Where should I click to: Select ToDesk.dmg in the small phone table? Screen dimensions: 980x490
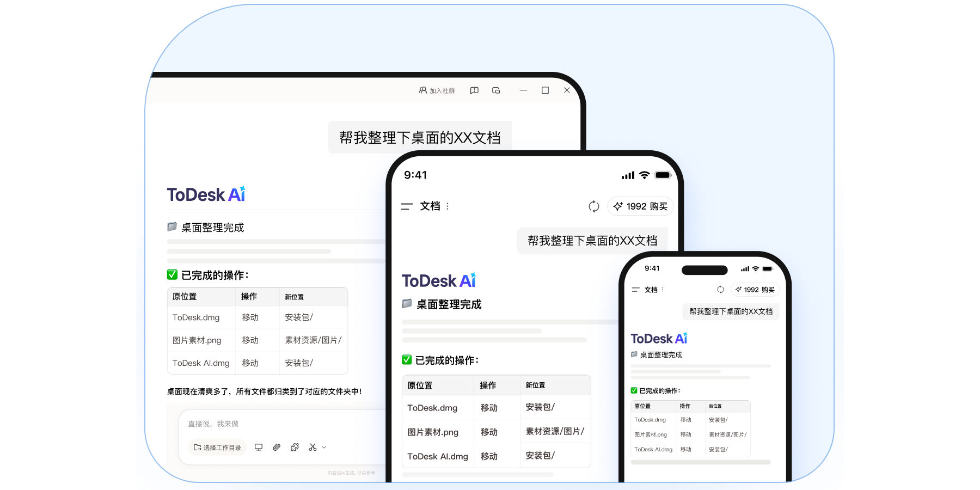point(650,420)
